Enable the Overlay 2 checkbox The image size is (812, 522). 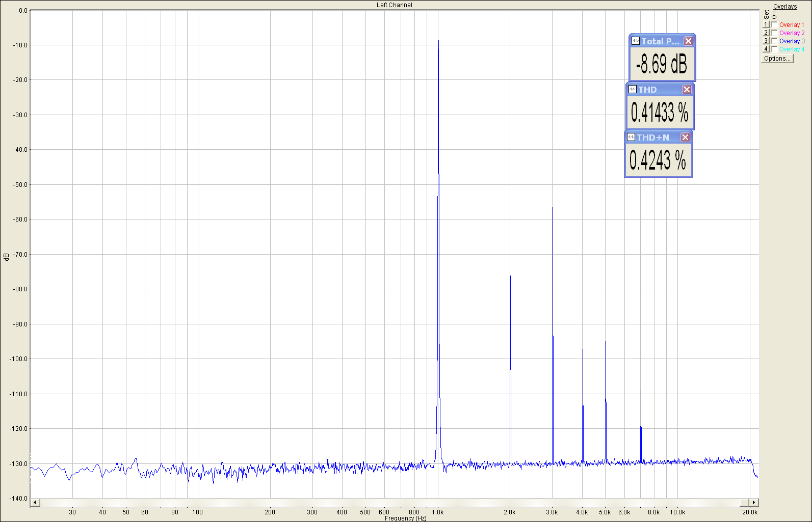pos(774,33)
